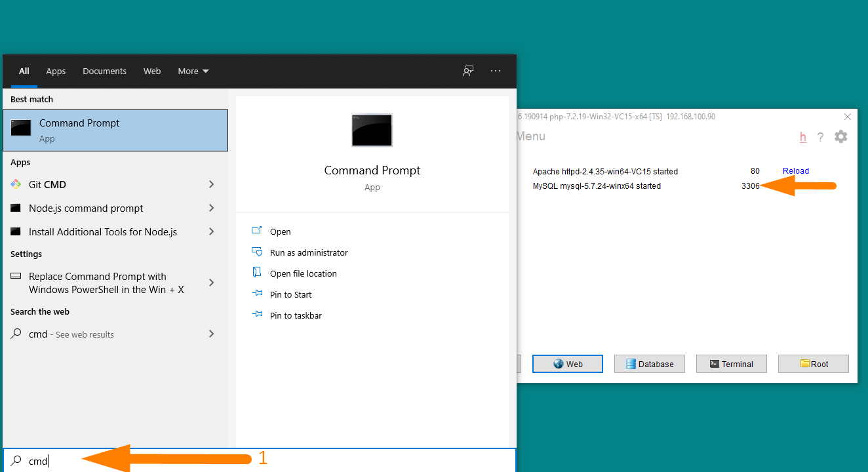Click the Open action icon
Viewport: 868px width, 472px height.
(257, 231)
